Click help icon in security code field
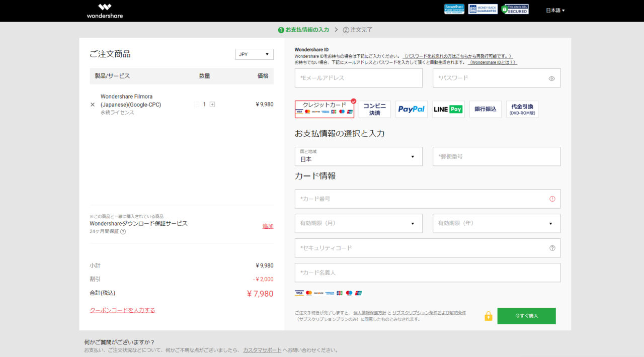 pyautogui.click(x=552, y=248)
